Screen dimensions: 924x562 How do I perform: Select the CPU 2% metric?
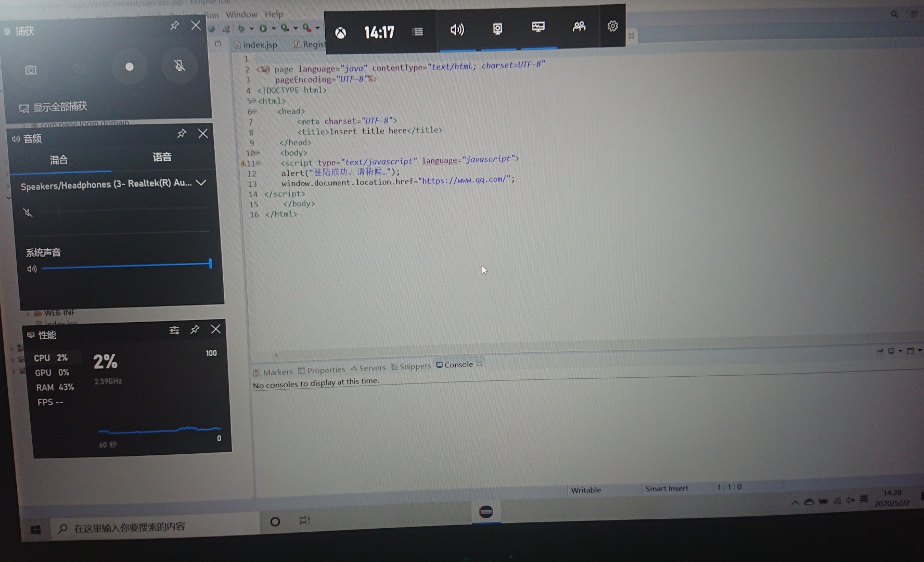tap(51, 358)
